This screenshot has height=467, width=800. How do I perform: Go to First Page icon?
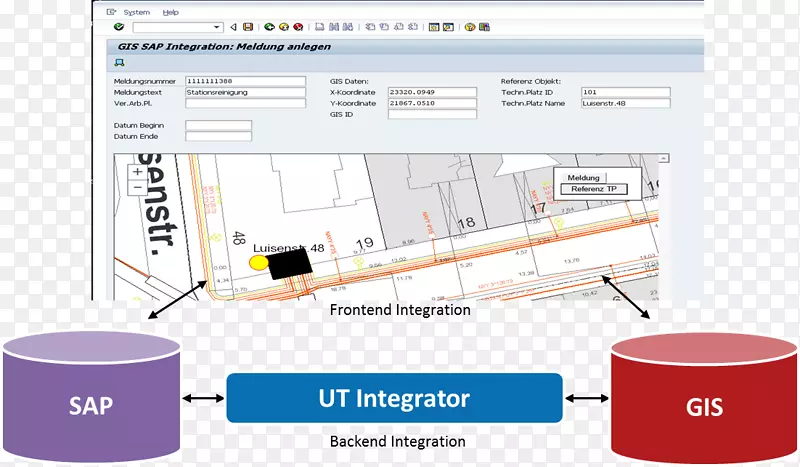pos(370,27)
